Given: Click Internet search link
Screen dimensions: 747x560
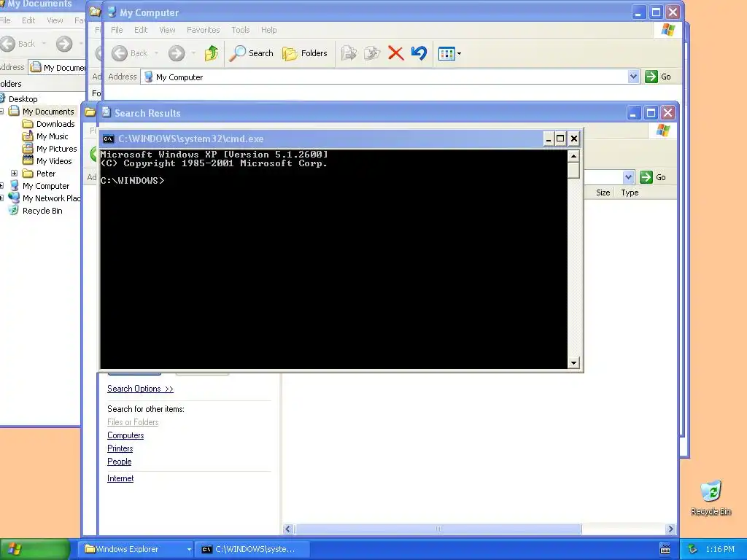Looking at the screenshot, I should [x=120, y=478].
